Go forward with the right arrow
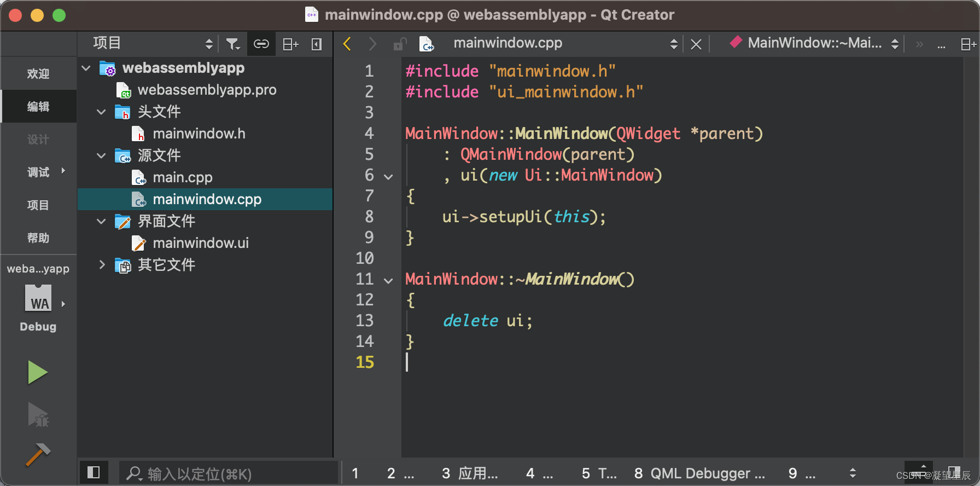This screenshot has width=980, height=486. coord(373,44)
